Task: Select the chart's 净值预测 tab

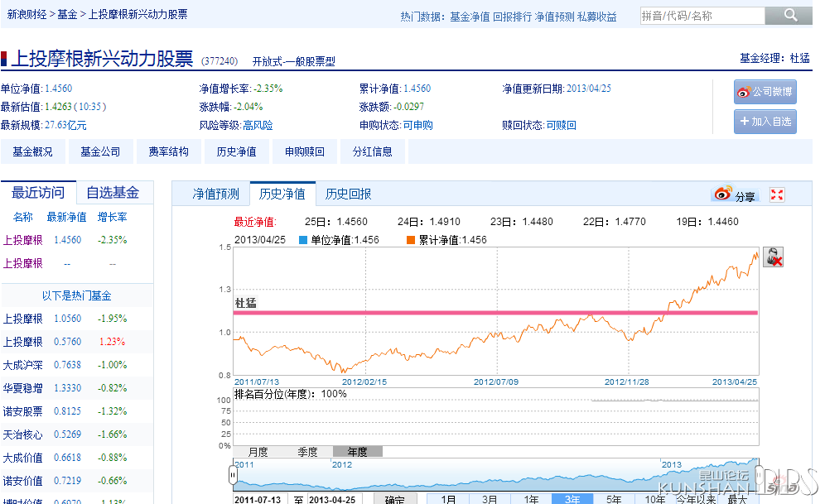Action: coord(215,194)
